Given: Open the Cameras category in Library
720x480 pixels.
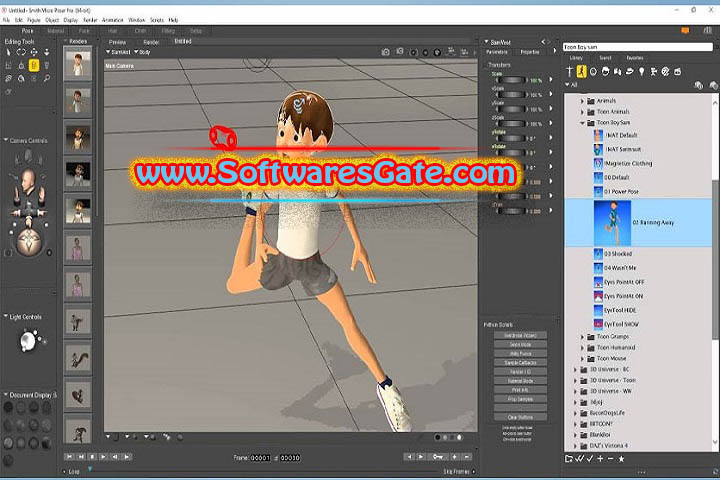Looking at the screenshot, I should 653,72.
